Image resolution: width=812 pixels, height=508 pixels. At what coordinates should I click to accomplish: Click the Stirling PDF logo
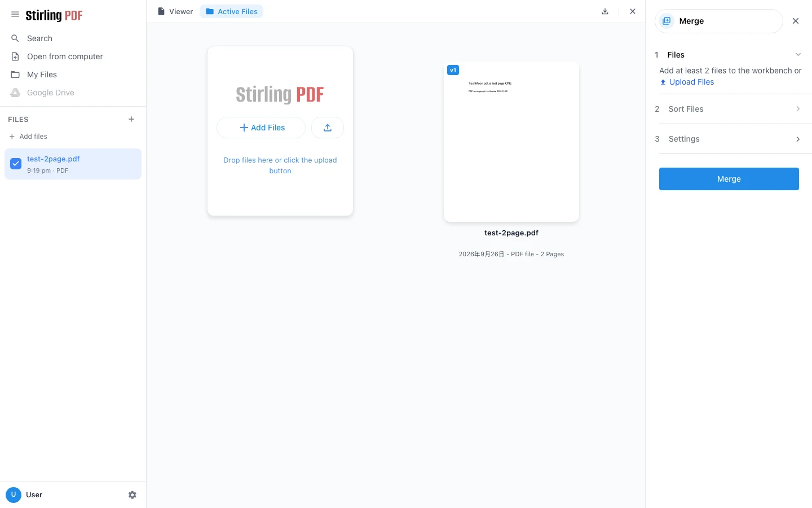pyautogui.click(x=54, y=15)
